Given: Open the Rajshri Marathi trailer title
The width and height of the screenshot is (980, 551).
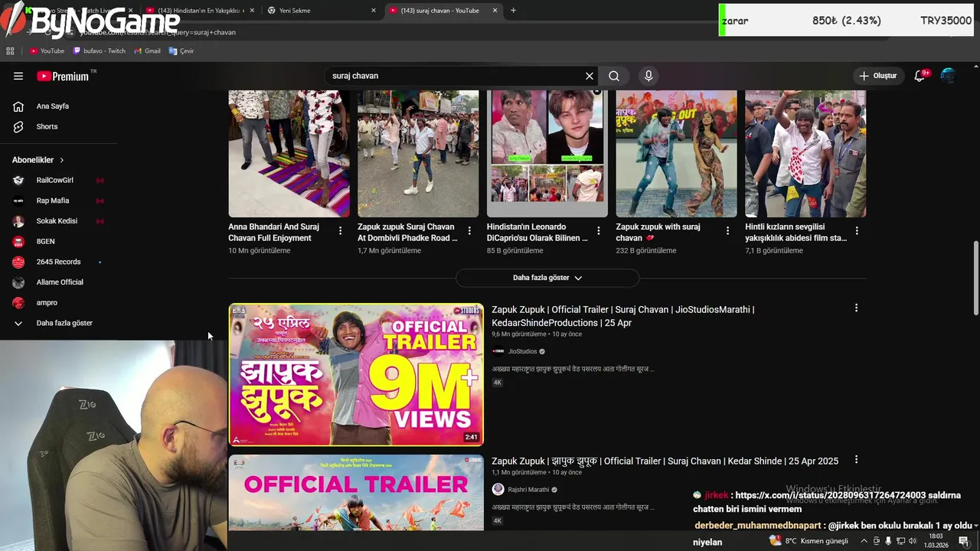Looking at the screenshot, I should pyautogui.click(x=665, y=461).
